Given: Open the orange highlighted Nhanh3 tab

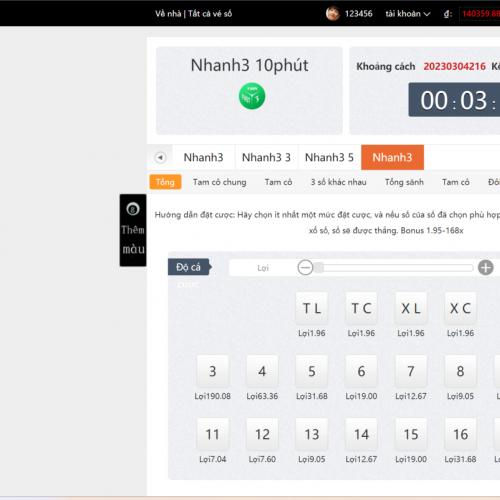Looking at the screenshot, I should 392,157.
